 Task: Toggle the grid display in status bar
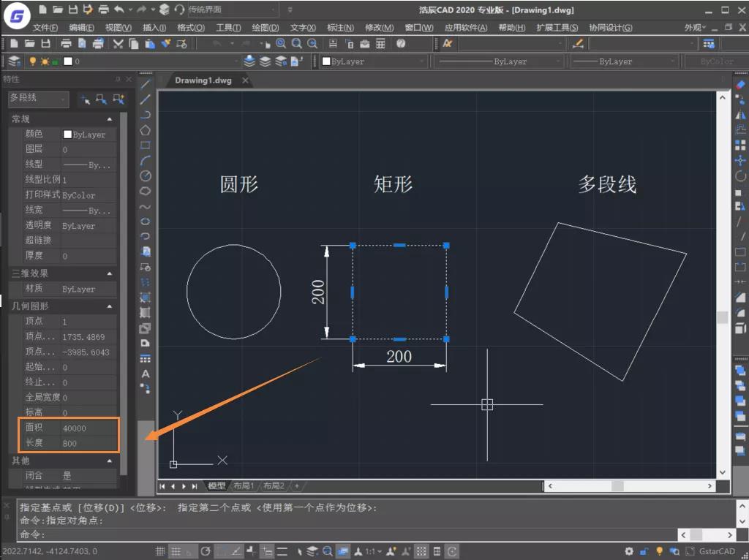click(160, 550)
